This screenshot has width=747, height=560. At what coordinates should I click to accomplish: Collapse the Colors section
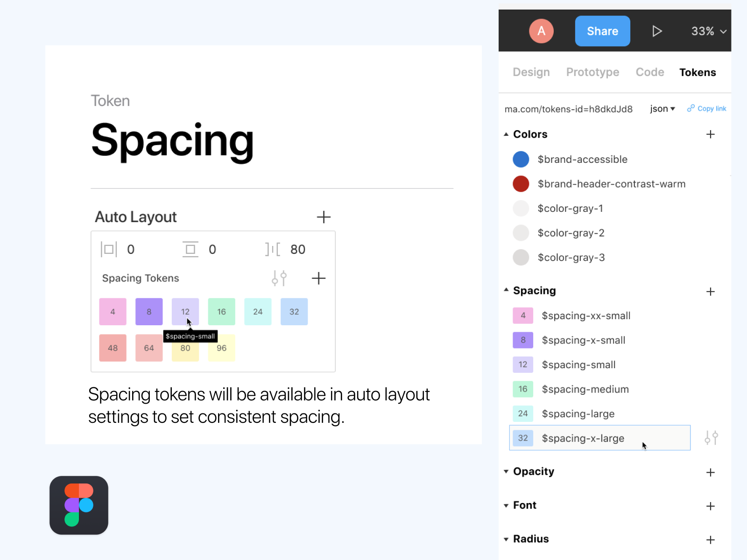coord(507,134)
